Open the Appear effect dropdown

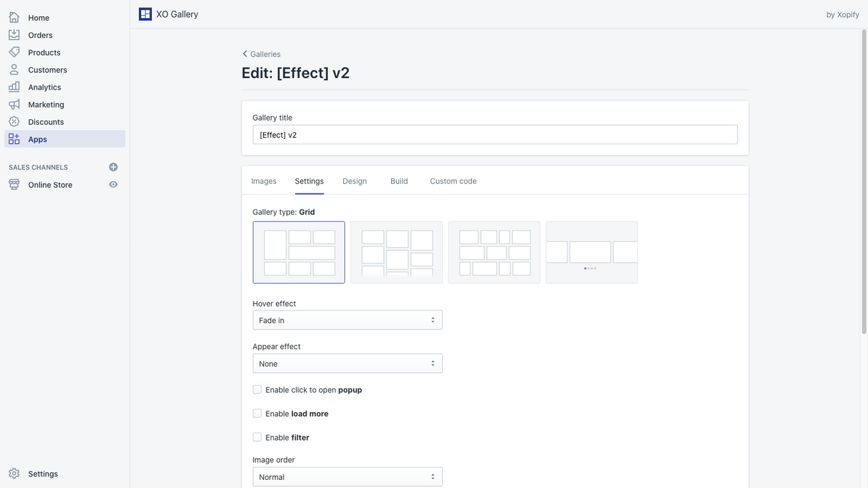coord(347,363)
